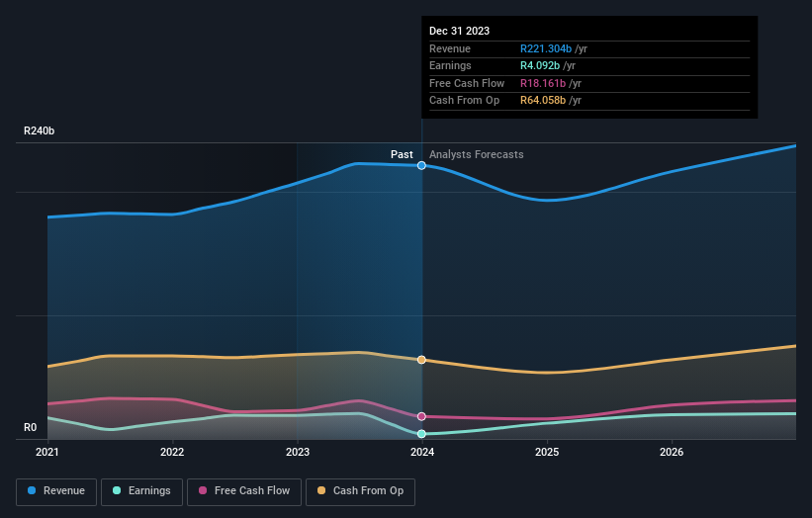Click the pink Free Cash Flow data point

pos(421,416)
